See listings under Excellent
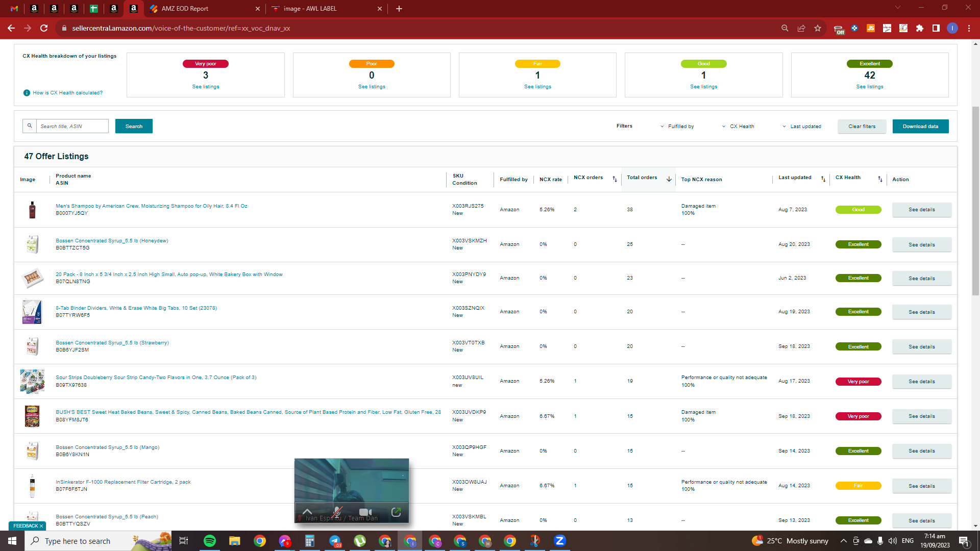The width and height of the screenshot is (980, 551). coord(870,87)
